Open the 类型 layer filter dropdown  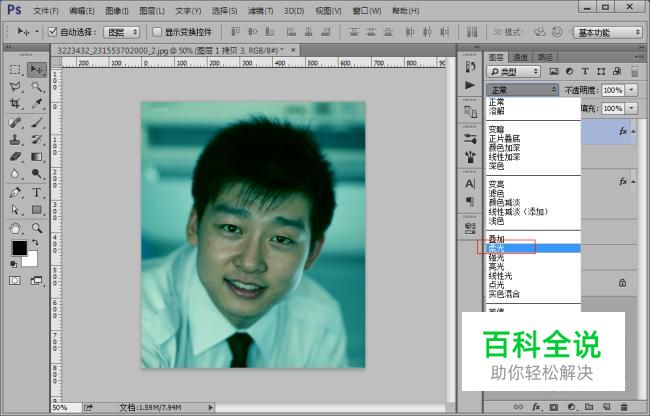(514, 72)
